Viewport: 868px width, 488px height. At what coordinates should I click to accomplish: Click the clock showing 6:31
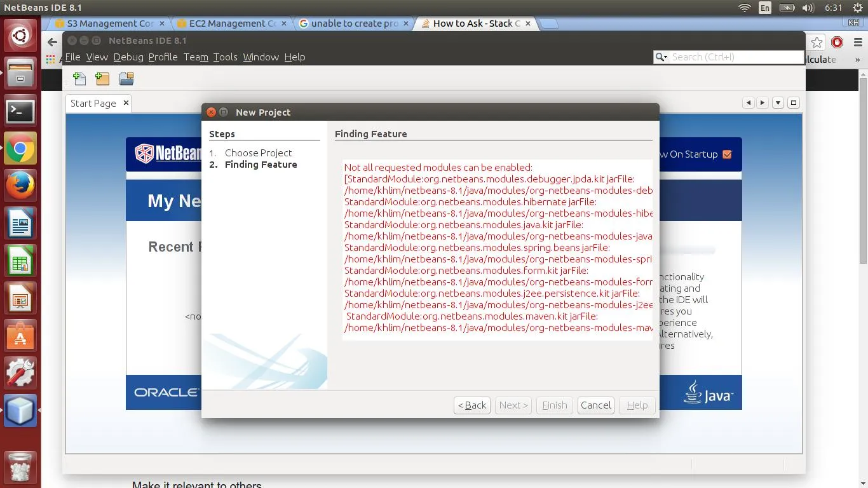[833, 8]
